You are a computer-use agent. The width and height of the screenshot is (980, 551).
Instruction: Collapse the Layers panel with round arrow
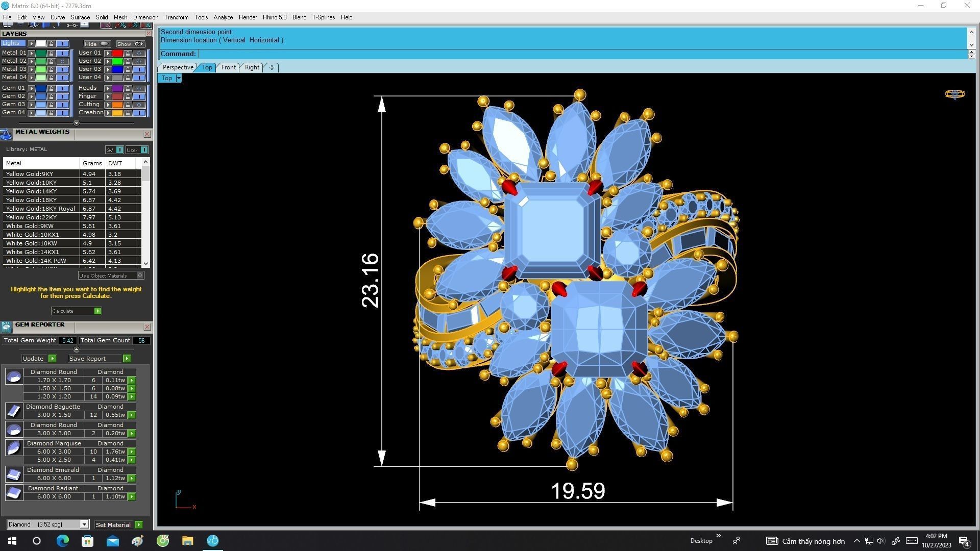coord(76,123)
